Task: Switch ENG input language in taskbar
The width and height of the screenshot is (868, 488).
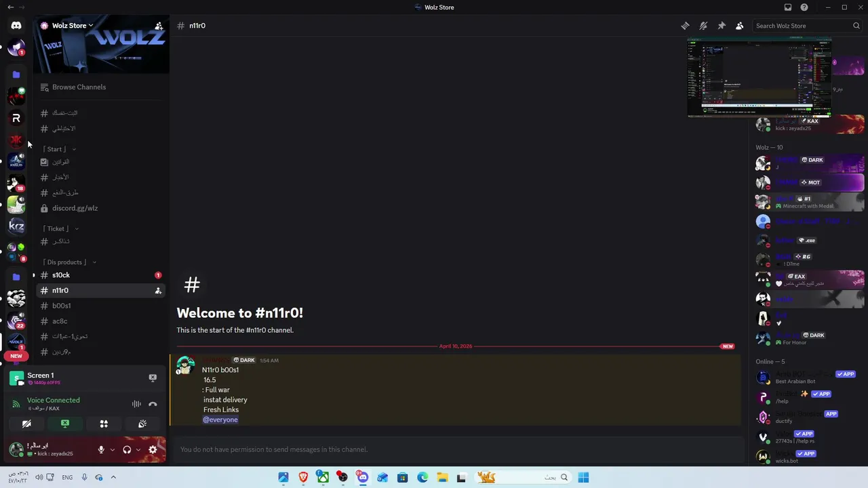Action: (67, 477)
